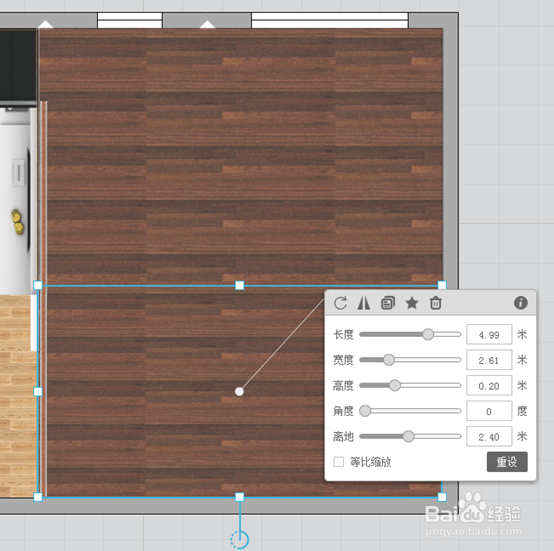Click the 宽度 width slider handle

click(x=389, y=360)
